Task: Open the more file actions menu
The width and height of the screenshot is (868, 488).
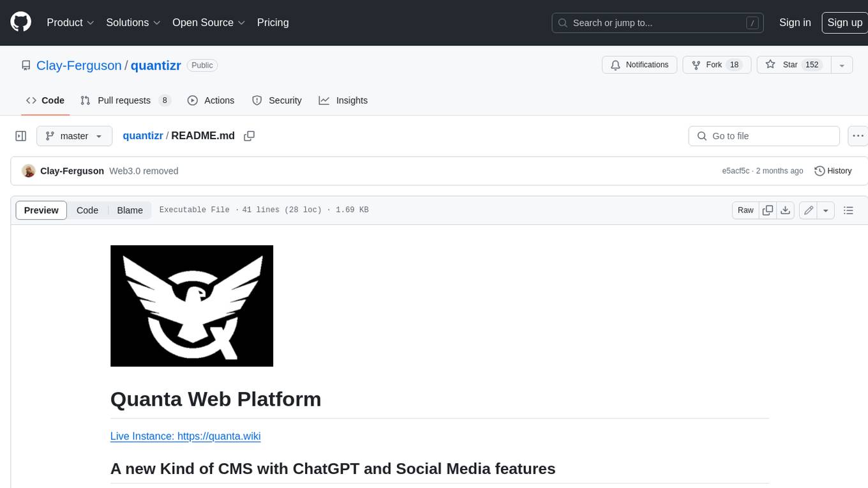Action: [858, 136]
